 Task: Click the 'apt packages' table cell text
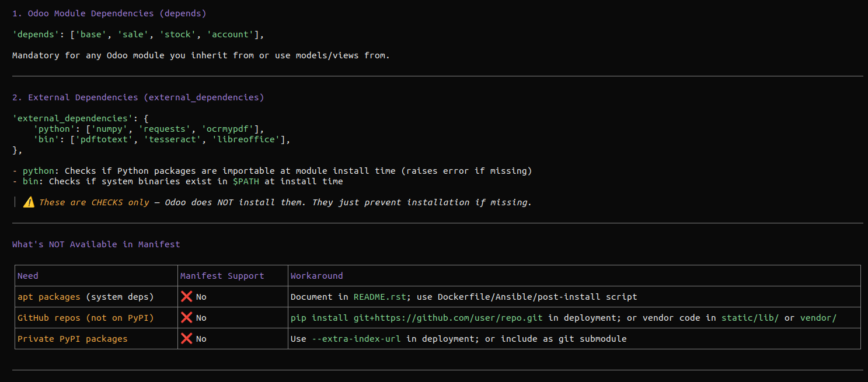[49, 297]
